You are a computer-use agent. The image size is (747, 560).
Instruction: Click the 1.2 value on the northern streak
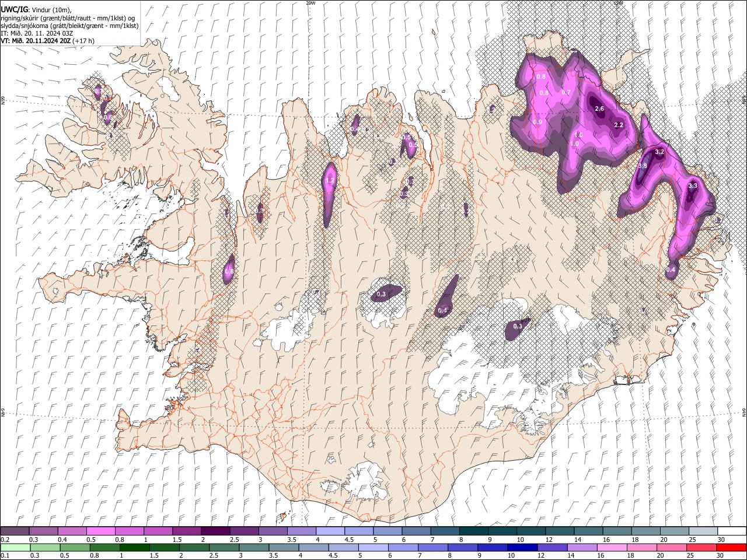330,181
